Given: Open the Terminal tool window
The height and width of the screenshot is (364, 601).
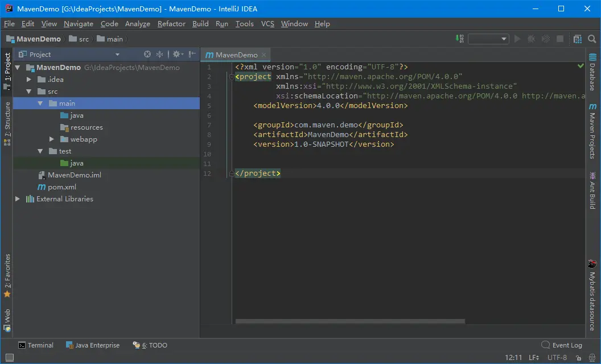Looking at the screenshot, I should coord(36,345).
